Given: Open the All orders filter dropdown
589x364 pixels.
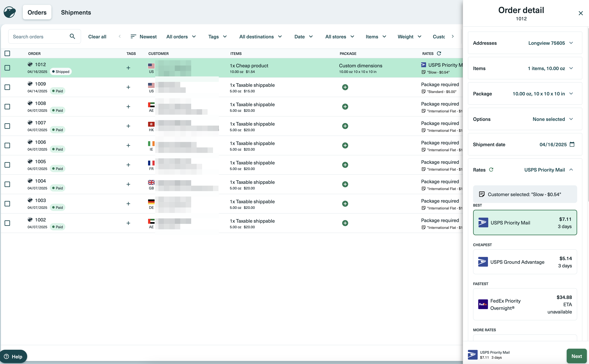Looking at the screenshot, I should pos(181,37).
